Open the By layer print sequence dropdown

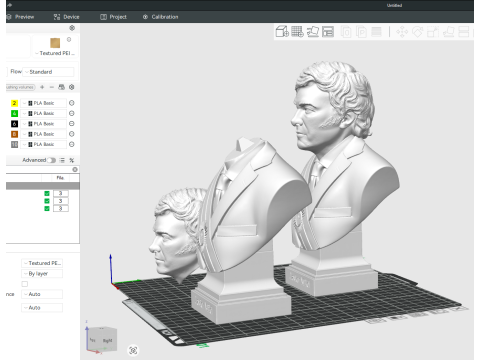tap(42, 274)
